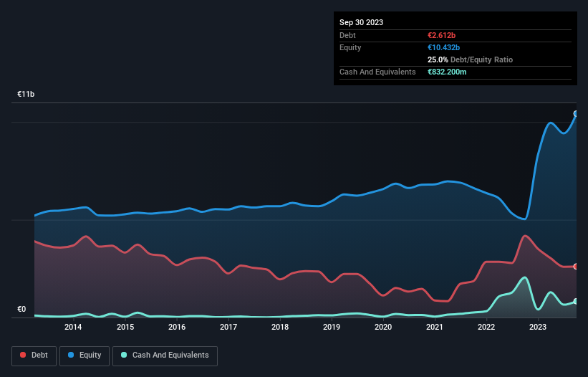Toggle the Debt legend button
Screen dimensions: 588x377
(34, 355)
